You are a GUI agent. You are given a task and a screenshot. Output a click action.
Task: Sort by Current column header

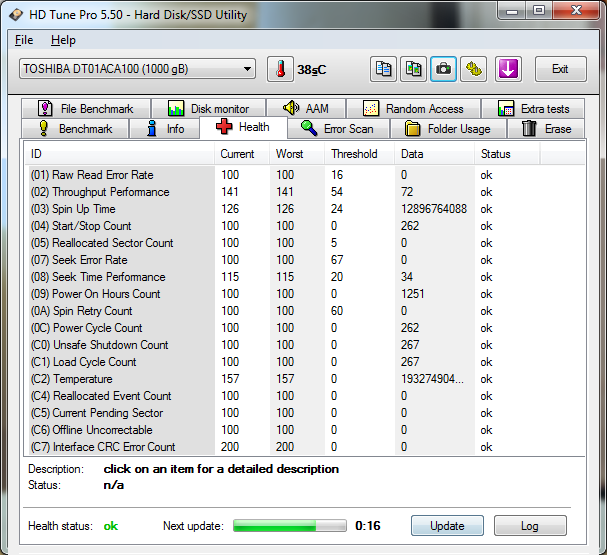(x=242, y=154)
